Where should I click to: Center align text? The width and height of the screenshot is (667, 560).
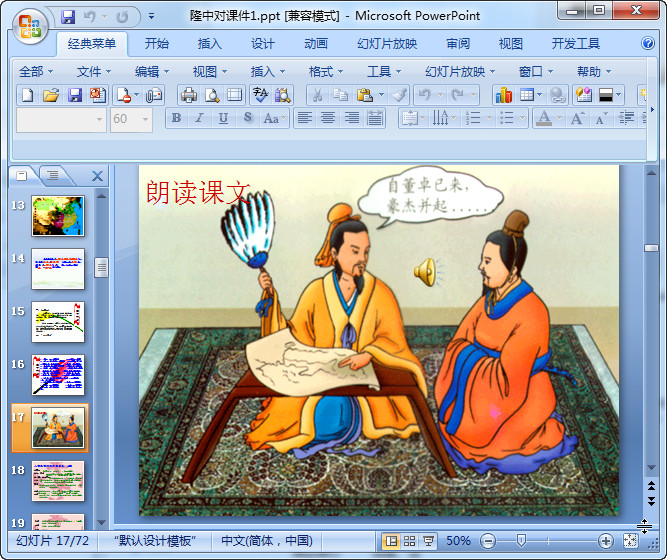point(328,118)
